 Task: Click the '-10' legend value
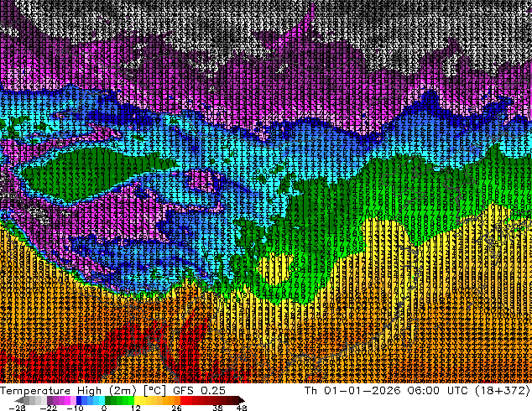click(75, 408)
